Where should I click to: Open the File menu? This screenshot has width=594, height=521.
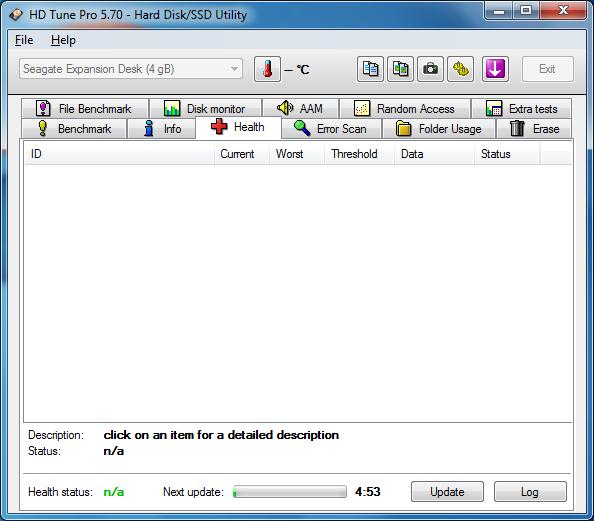24,40
